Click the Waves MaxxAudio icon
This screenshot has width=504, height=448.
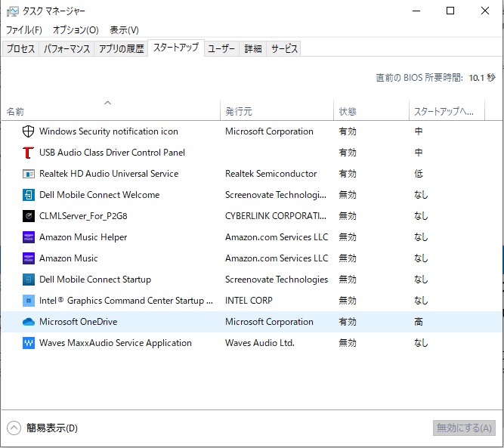(28, 343)
